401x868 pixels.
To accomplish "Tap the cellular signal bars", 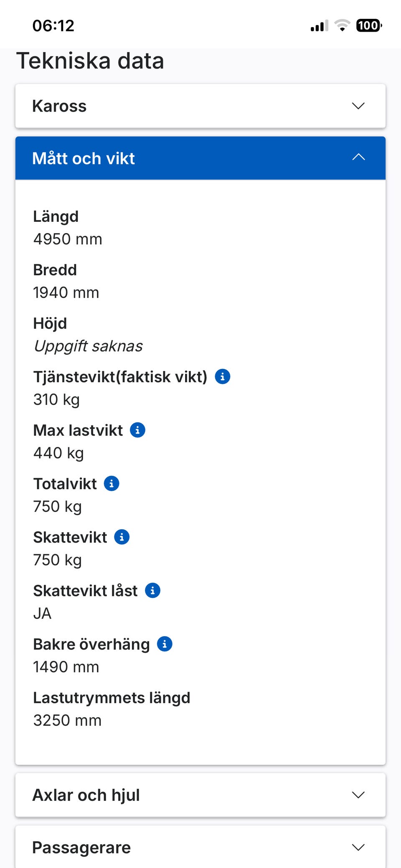I will pyautogui.click(x=319, y=26).
